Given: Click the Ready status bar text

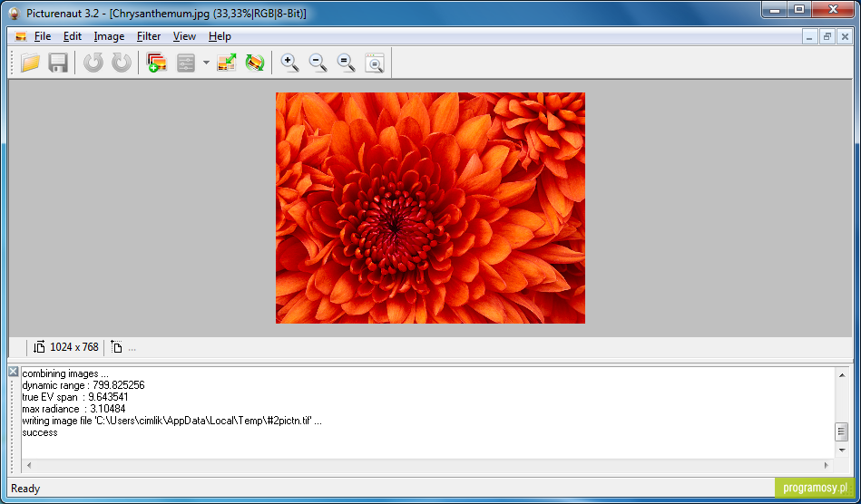Looking at the screenshot, I should click(x=25, y=488).
